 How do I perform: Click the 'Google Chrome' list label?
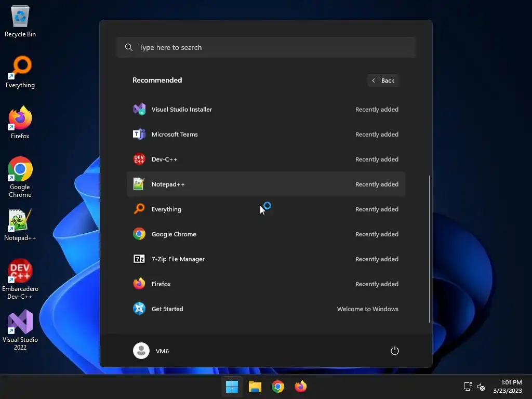point(174,234)
